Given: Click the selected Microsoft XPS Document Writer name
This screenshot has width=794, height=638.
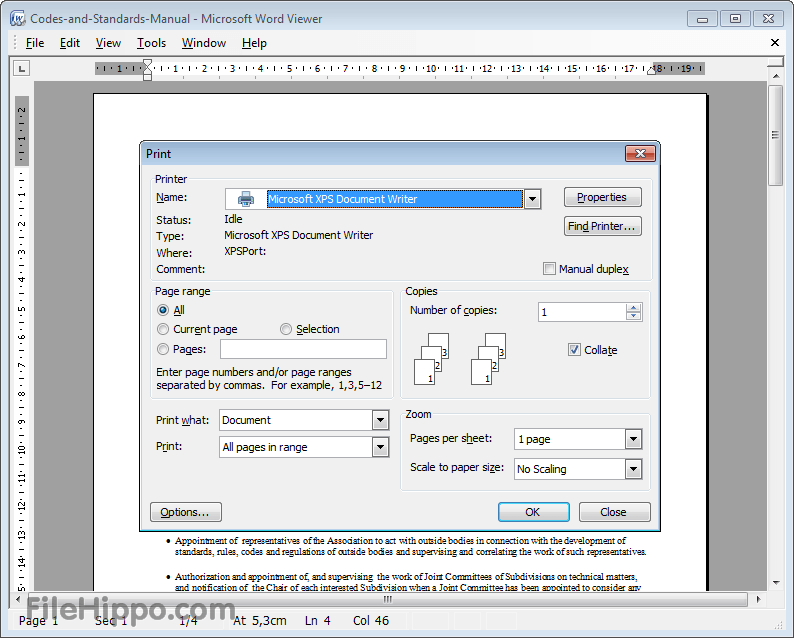Looking at the screenshot, I should (x=394, y=199).
